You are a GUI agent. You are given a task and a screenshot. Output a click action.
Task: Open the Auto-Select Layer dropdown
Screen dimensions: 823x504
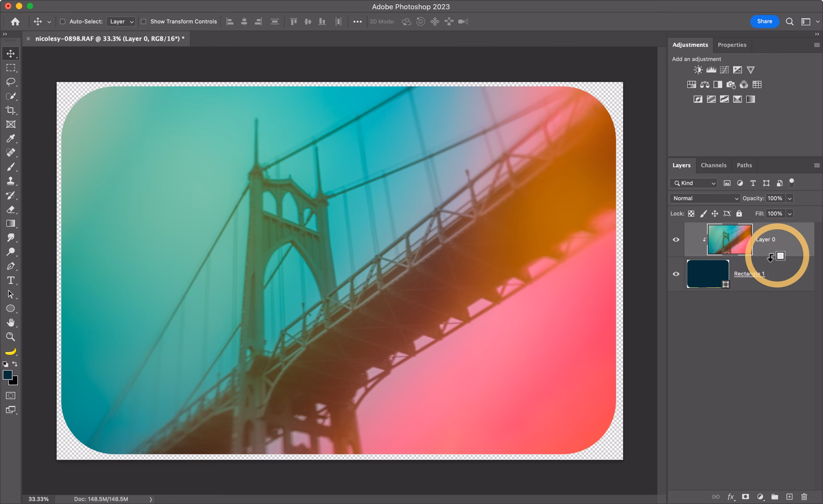pyautogui.click(x=120, y=21)
